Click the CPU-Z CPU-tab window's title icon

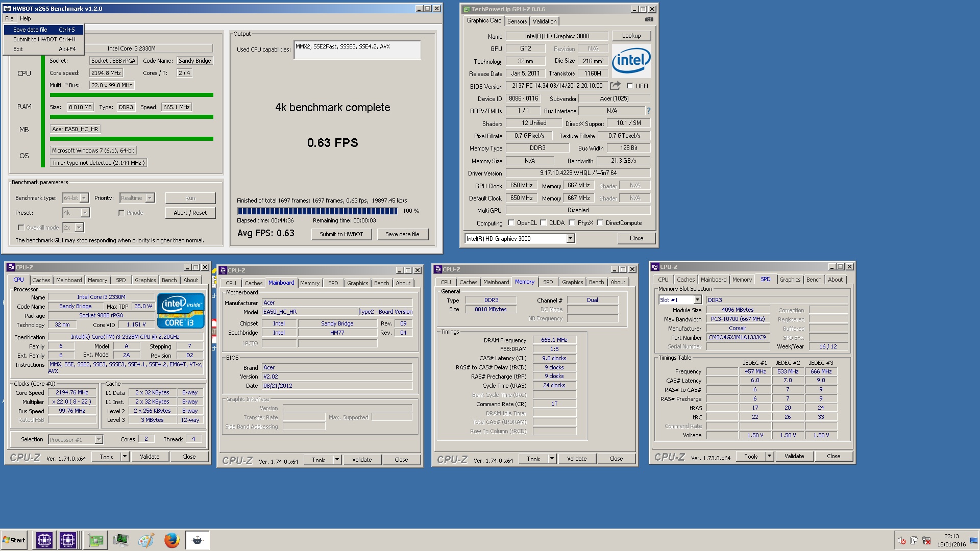click(10, 267)
